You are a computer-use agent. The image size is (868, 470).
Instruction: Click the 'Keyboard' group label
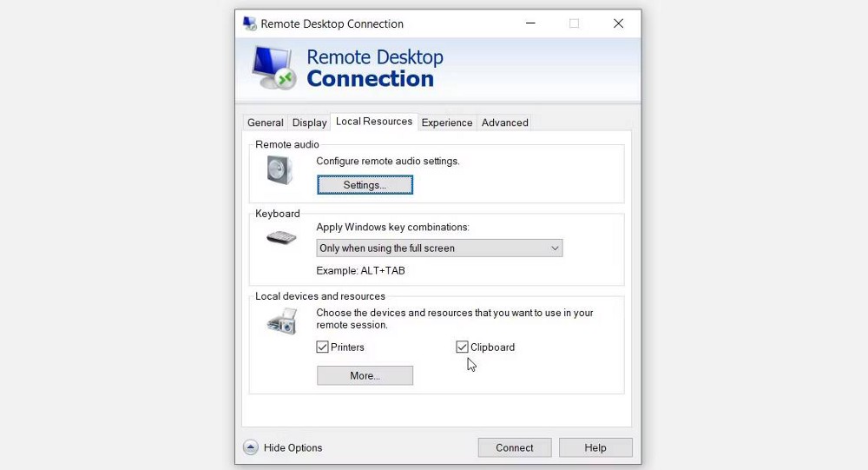pyautogui.click(x=278, y=214)
